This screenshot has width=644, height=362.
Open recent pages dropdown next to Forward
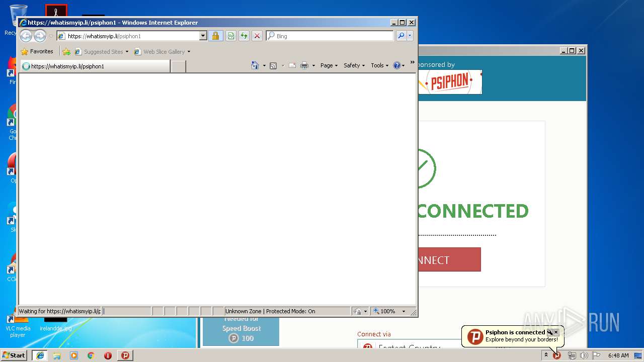click(x=51, y=36)
